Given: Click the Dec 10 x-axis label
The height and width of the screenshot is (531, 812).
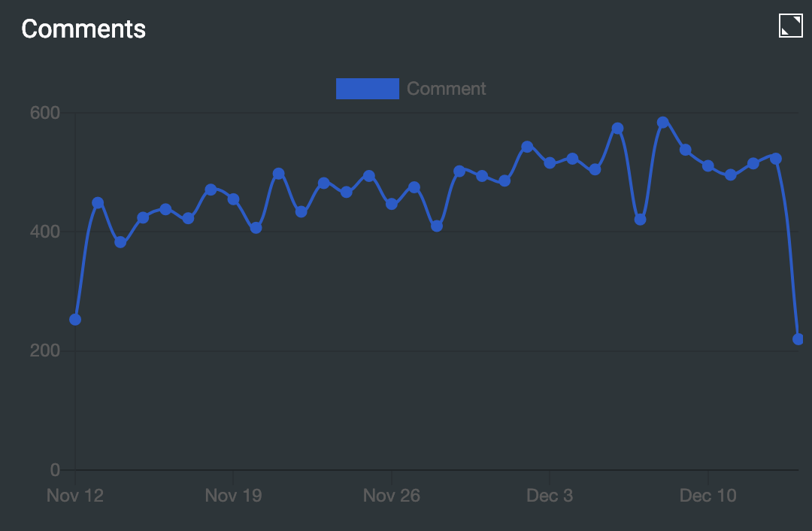Looking at the screenshot, I should [708, 496].
